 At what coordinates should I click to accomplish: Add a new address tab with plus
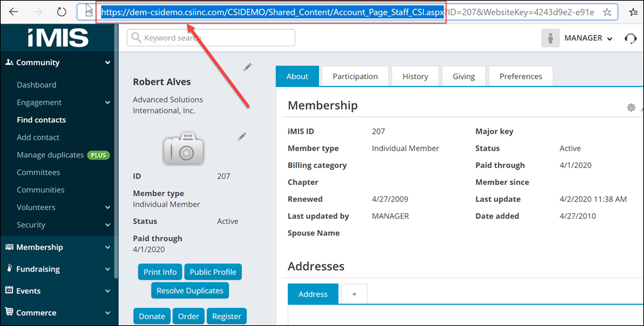(x=354, y=294)
